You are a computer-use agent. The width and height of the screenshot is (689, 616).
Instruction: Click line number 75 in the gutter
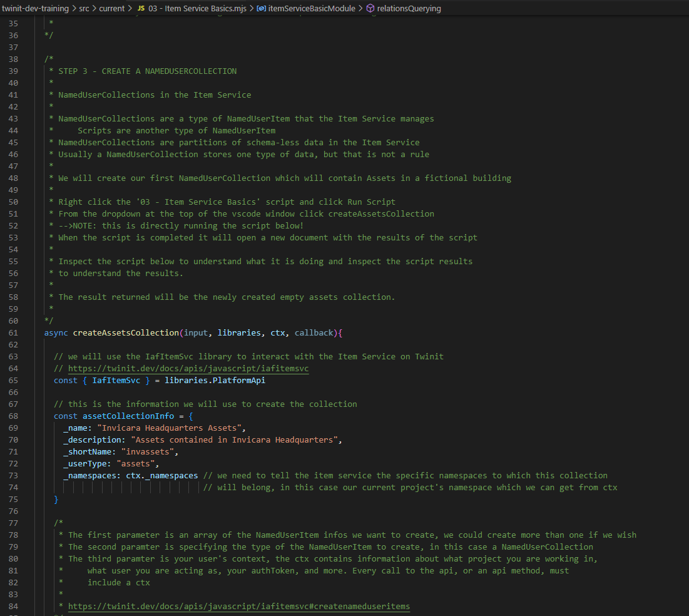pyautogui.click(x=13, y=500)
